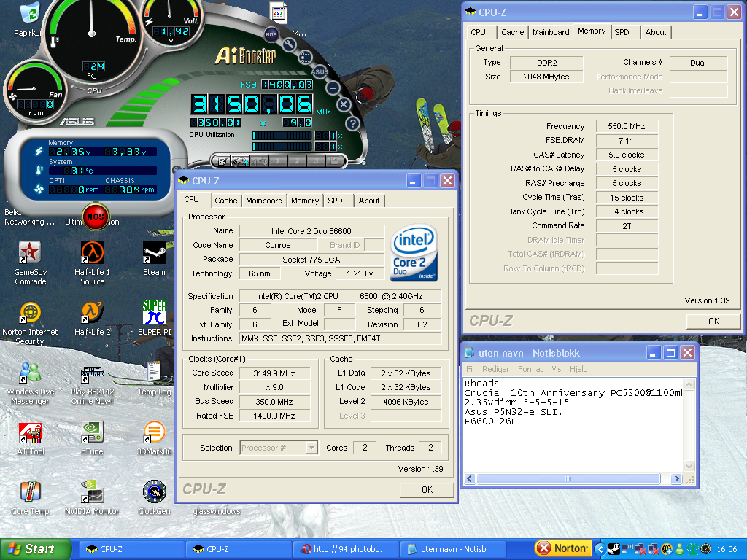Activate the photobucket browser taskbar item
The image size is (747, 560).
click(345, 549)
